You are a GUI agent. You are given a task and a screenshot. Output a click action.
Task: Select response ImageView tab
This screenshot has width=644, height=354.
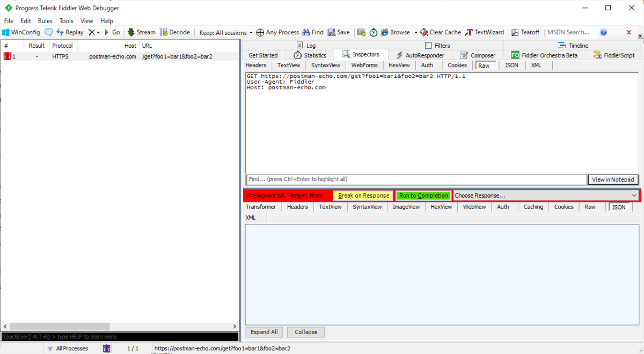tap(406, 207)
